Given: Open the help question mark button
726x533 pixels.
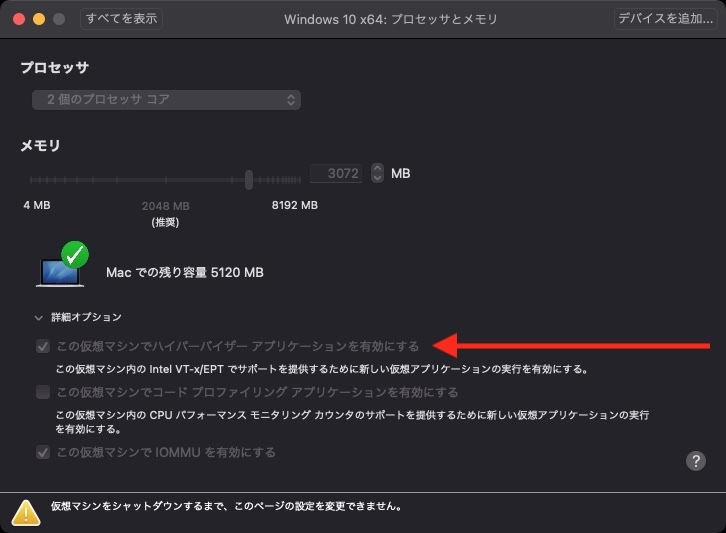Looking at the screenshot, I should coord(695,461).
